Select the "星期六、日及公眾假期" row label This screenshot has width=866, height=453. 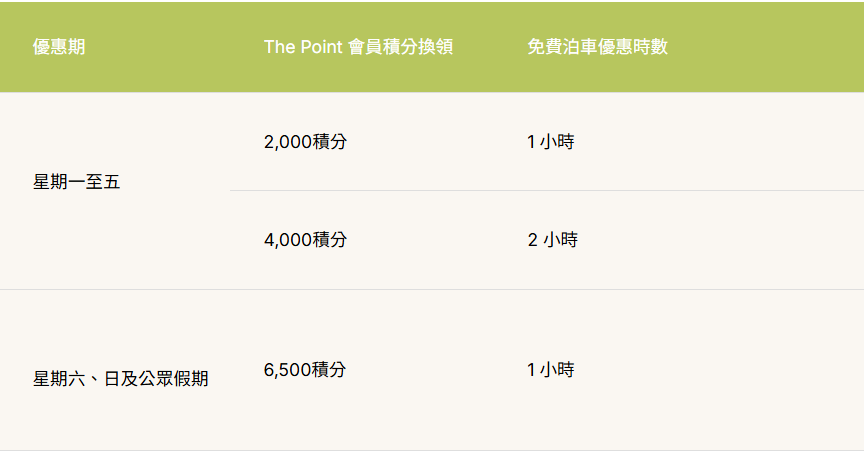pyautogui.click(x=121, y=379)
